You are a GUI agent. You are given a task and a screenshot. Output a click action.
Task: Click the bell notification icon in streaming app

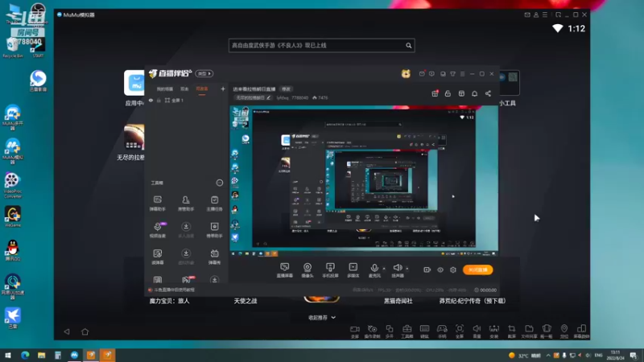[x=474, y=93]
